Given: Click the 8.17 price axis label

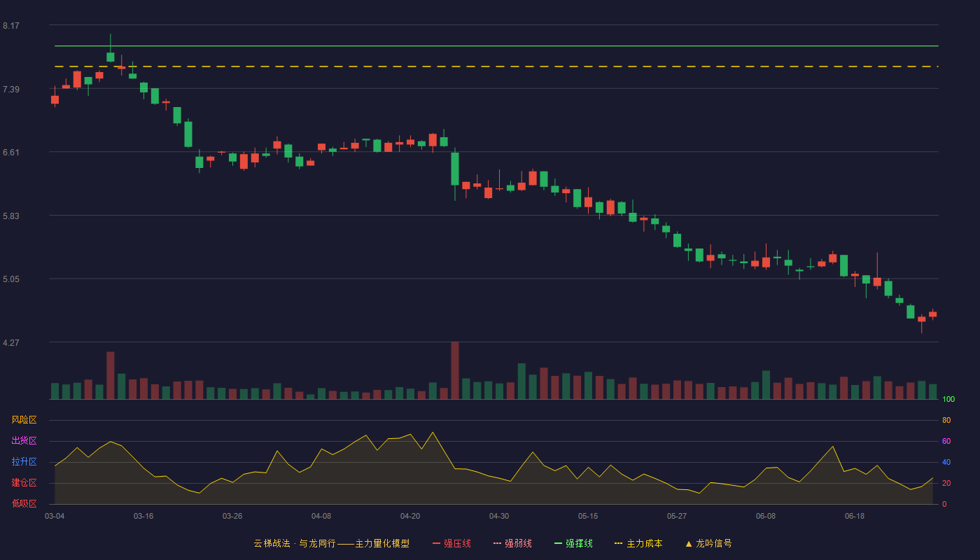Looking at the screenshot, I should pyautogui.click(x=11, y=26).
